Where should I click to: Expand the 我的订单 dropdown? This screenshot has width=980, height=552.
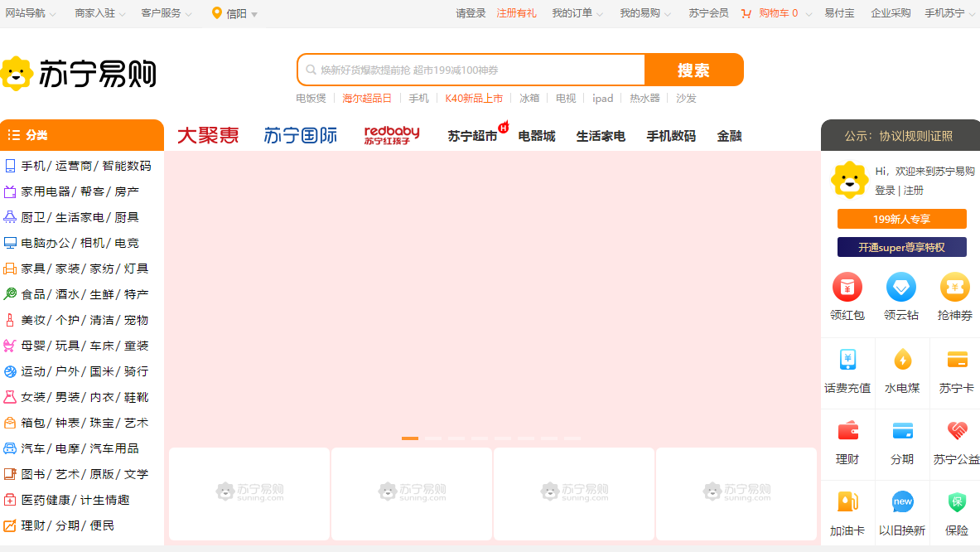(577, 13)
